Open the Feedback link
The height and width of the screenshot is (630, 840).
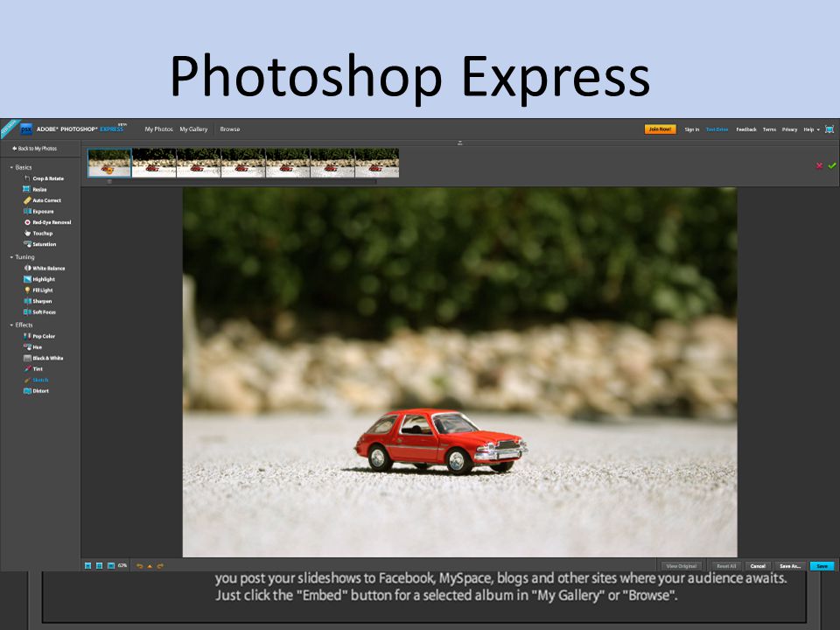(x=745, y=129)
